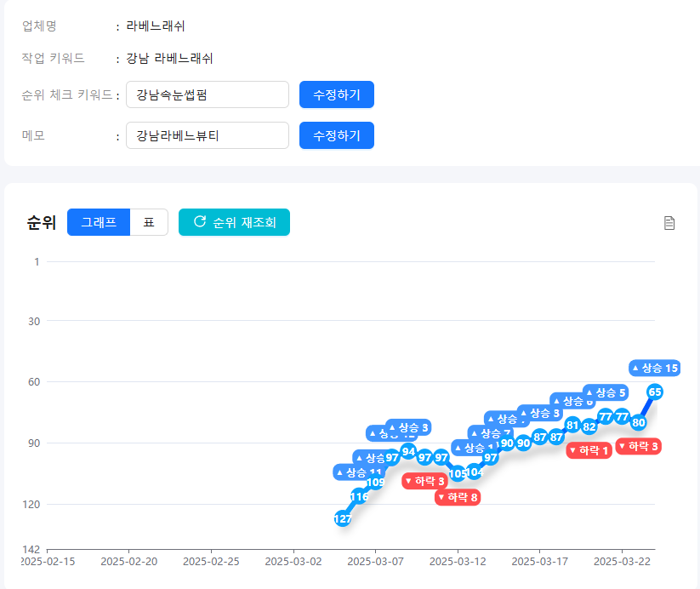This screenshot has width=700, height=589.
Task: Select the data point labeled 80
Action: click(639, 422)
